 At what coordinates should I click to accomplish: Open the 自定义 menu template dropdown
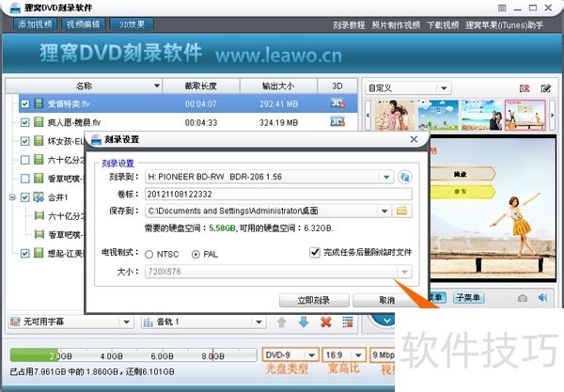(x=444, y=88)
